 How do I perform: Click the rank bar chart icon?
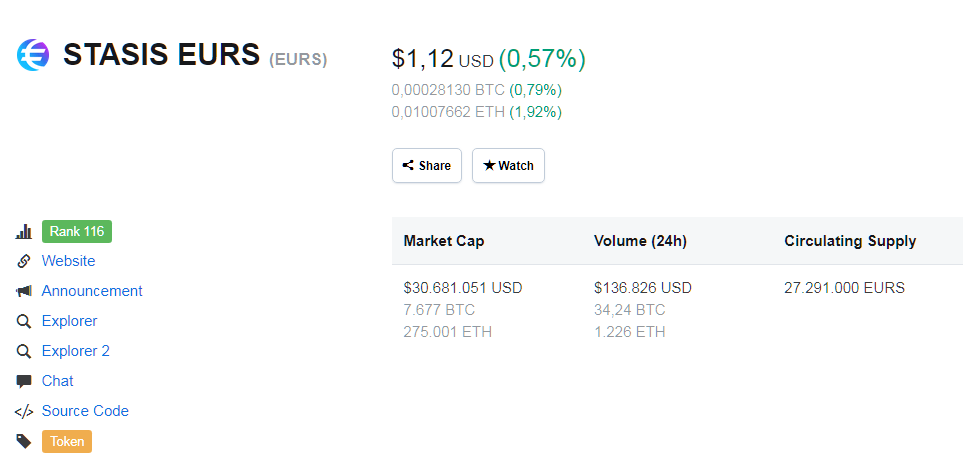tap(24, 232)
